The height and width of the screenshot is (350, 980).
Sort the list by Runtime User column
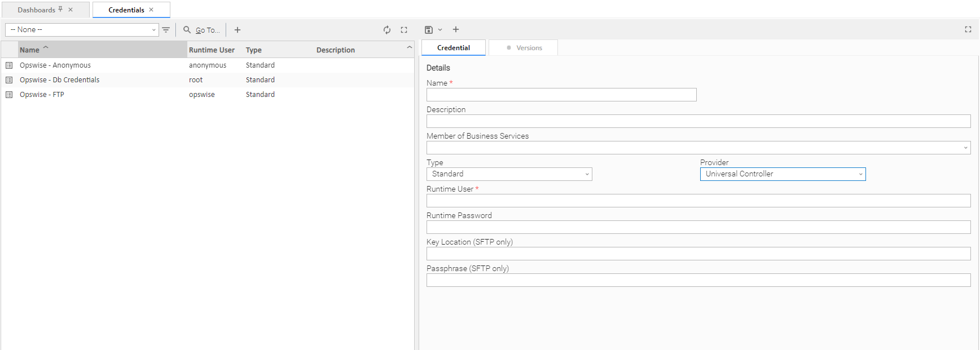212,50
